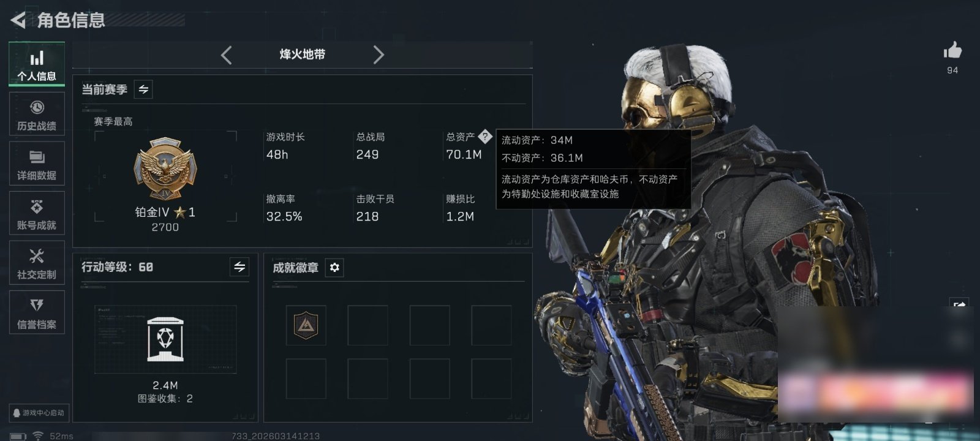Image resolution: width=980 pixels, height=441 pixels.
Task: Open 社交定制 customization section
Action: coord(37,263)
